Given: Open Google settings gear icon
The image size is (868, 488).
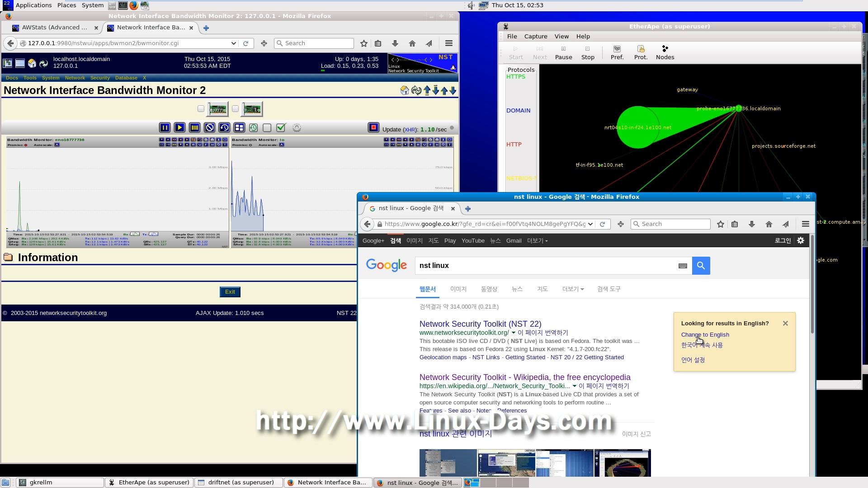Looking at the screenshot, I should 801,240.
